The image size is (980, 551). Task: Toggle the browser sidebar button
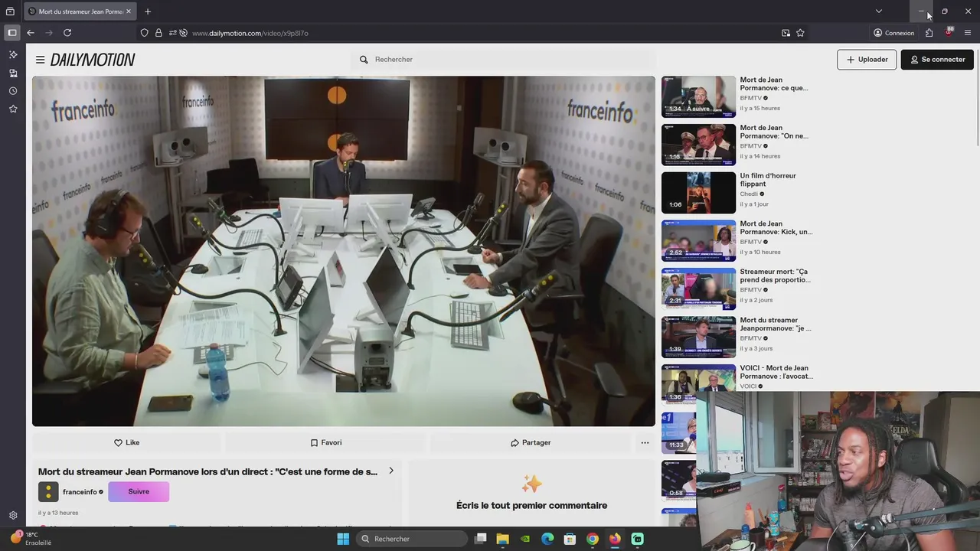(11, 33)
